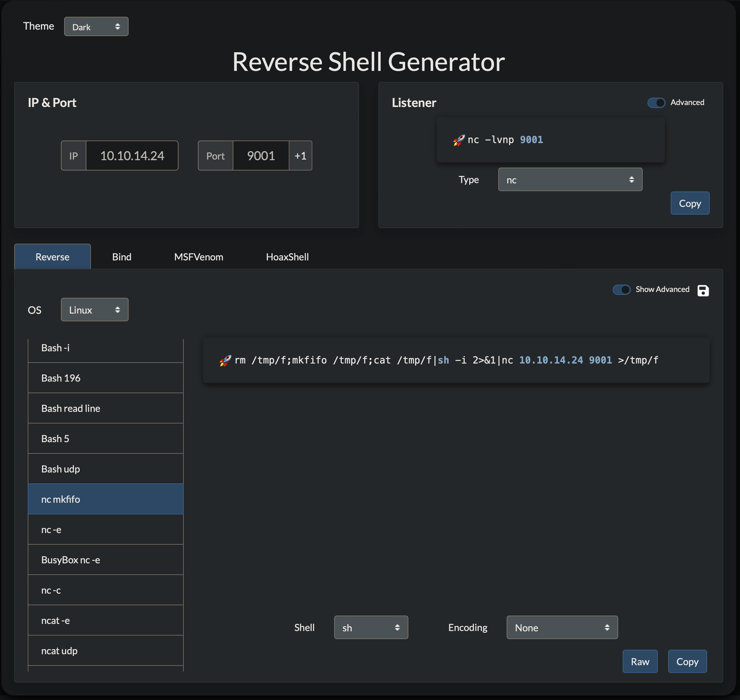Open the Shell dropdown set to sh
This screenshot has width=740, height=700.
point(371,627)
